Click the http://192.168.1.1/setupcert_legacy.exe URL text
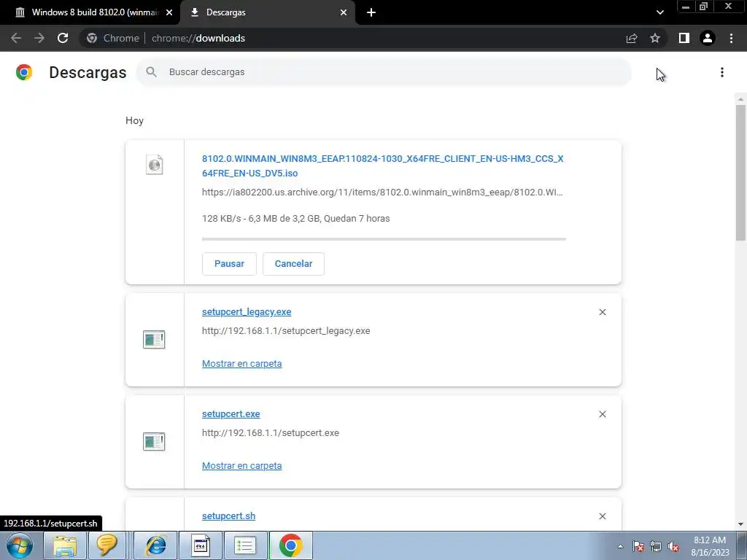This screenshot has width=747, height=560. [x=286, y=331]
